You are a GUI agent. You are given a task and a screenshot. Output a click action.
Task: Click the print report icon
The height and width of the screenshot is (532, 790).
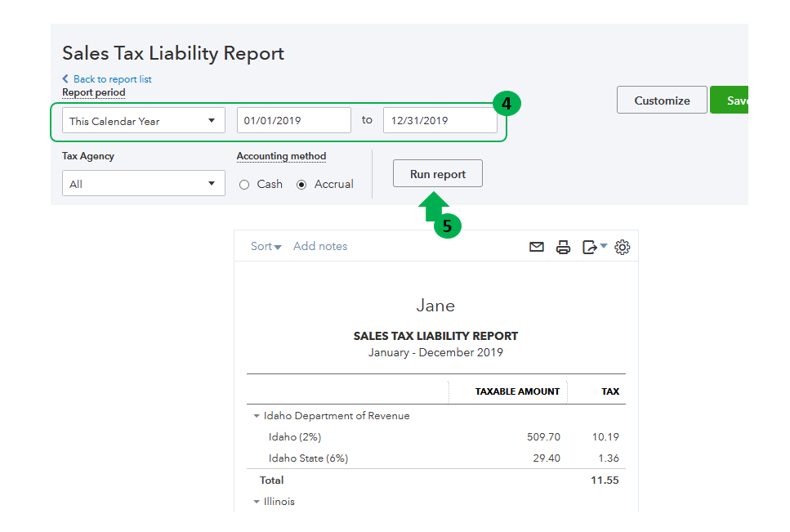tap(563, 247)
